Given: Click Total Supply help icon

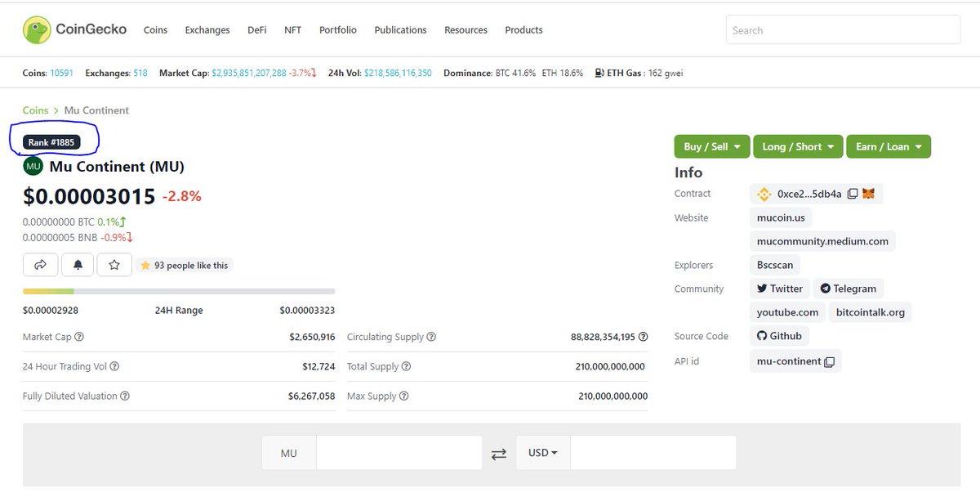Looking at the screenshot, I should (406, 366).
